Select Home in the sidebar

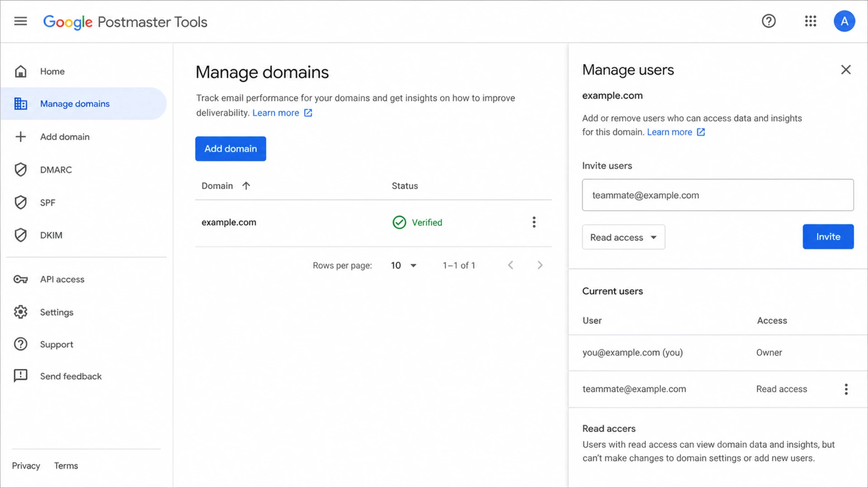tap(84, 71)
